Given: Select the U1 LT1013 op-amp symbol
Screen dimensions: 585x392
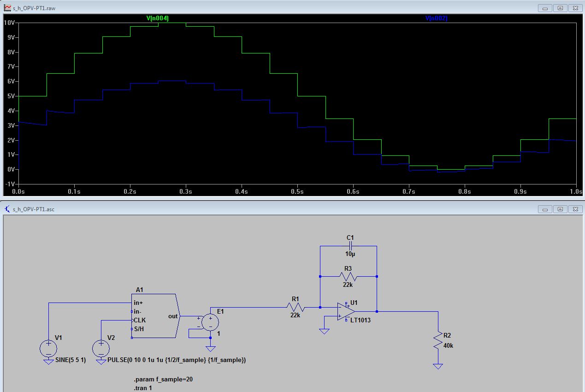Looking at the screenshot, I should pos(346,312).
